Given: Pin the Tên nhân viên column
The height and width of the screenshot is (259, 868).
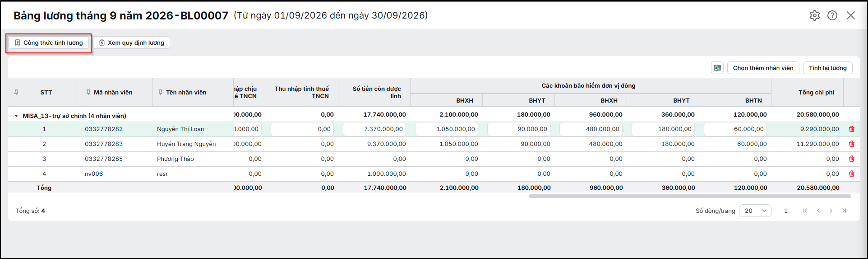Looking at the screenshot, I should 161,92.
